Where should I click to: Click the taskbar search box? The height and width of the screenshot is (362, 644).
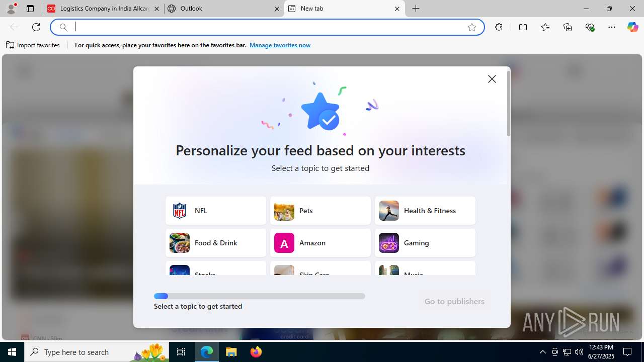97,352
